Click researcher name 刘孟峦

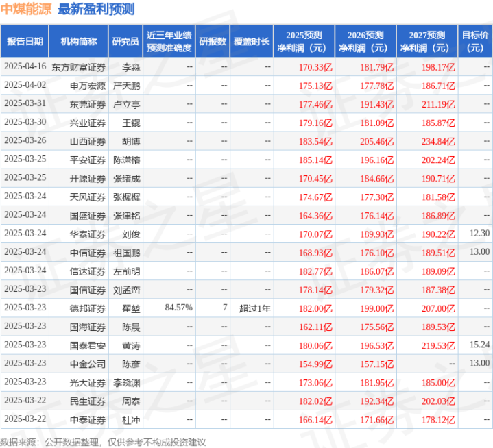(127, 290)
